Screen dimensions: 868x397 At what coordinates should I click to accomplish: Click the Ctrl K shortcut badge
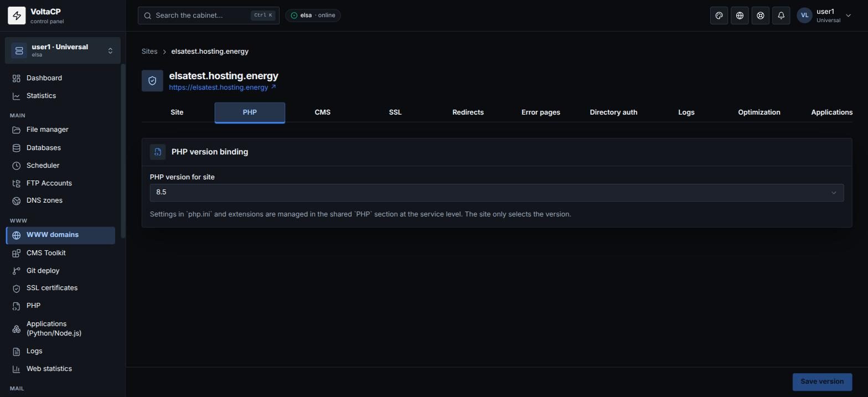pyautogui.click(x=263, y=16)
